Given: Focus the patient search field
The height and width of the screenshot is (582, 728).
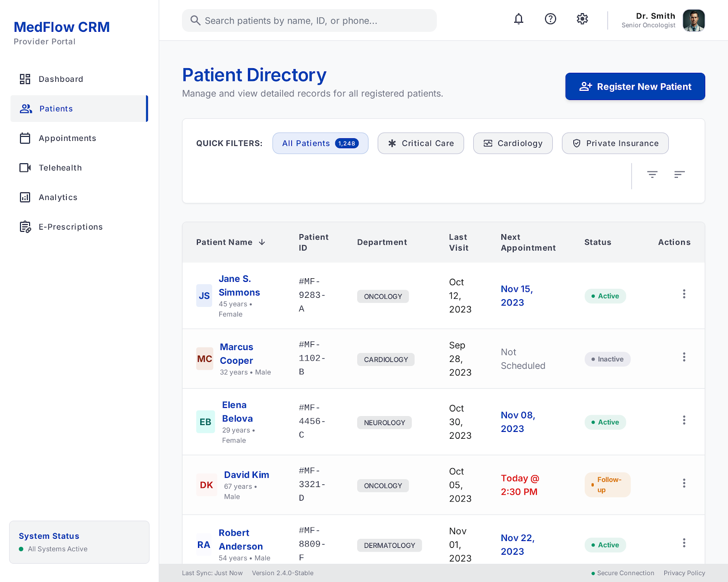Looking at the screenshot, I should (x=309, y=20).
